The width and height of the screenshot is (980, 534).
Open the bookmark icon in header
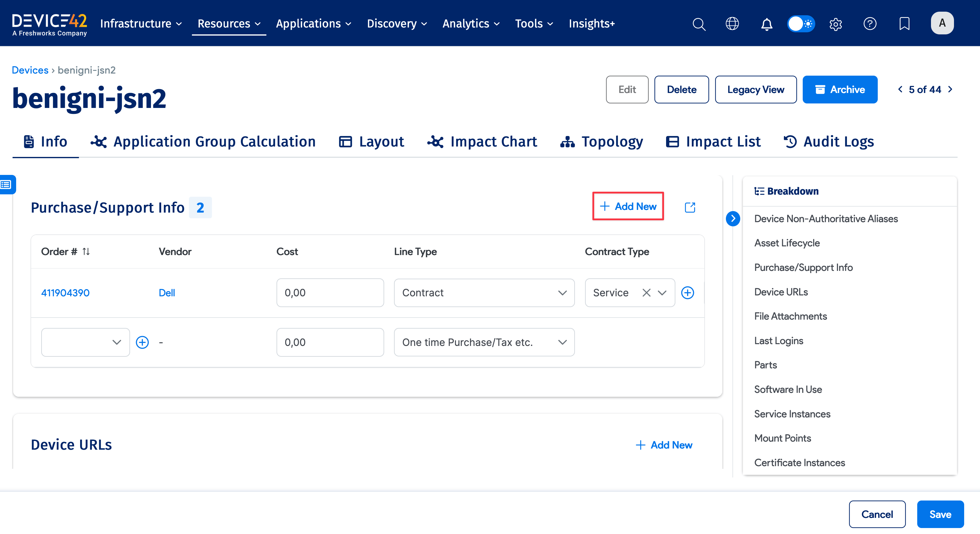point(904,24)
